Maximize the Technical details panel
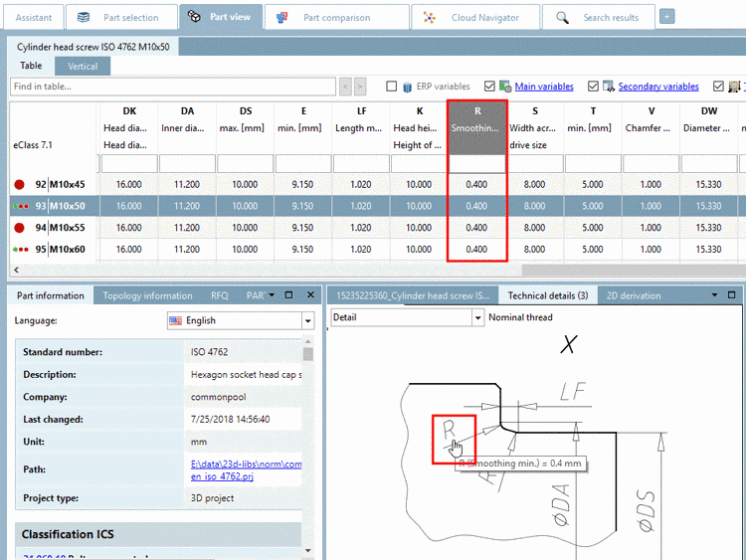Viewport: 746px width, 560px height. (x=732, y=295)
